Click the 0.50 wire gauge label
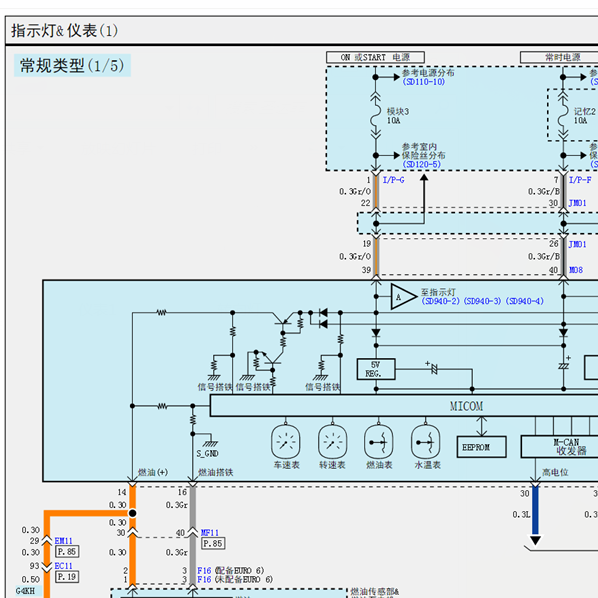The height and width of the screenshot is (598, 598). point(31,580)
